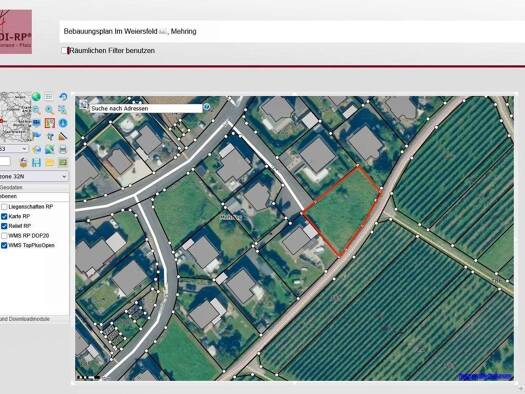
Task: Click the 'Suche nach Adressen' input
Action: [146, 108]
